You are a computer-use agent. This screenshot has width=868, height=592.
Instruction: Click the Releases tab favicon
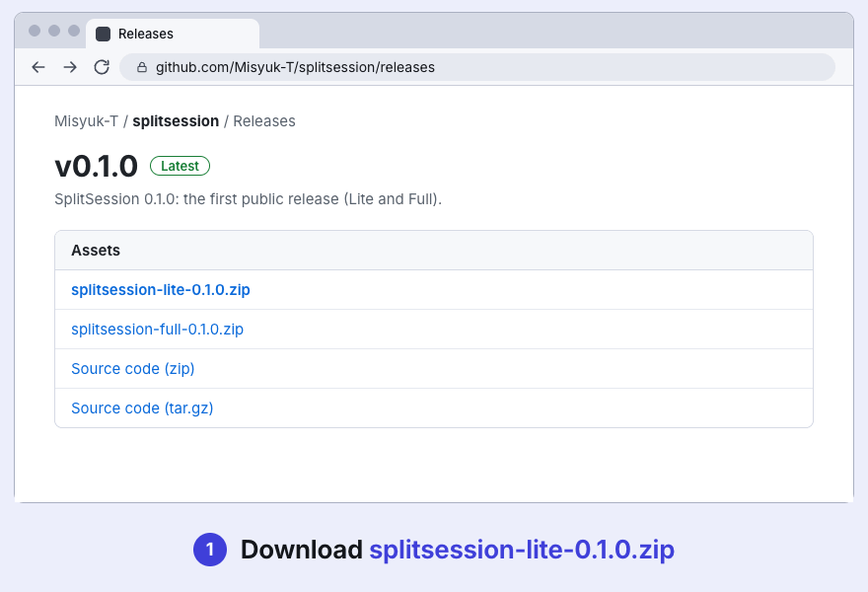coord(103,34)
